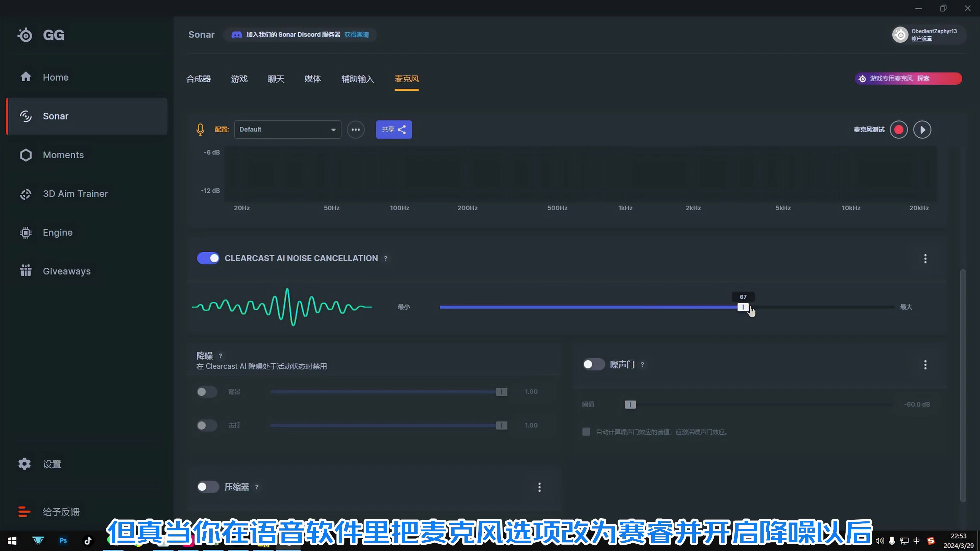Drag the Clearcast intensity slider to adjust
The width and height of the screenshot is (980, 551).
click(742, 307)
